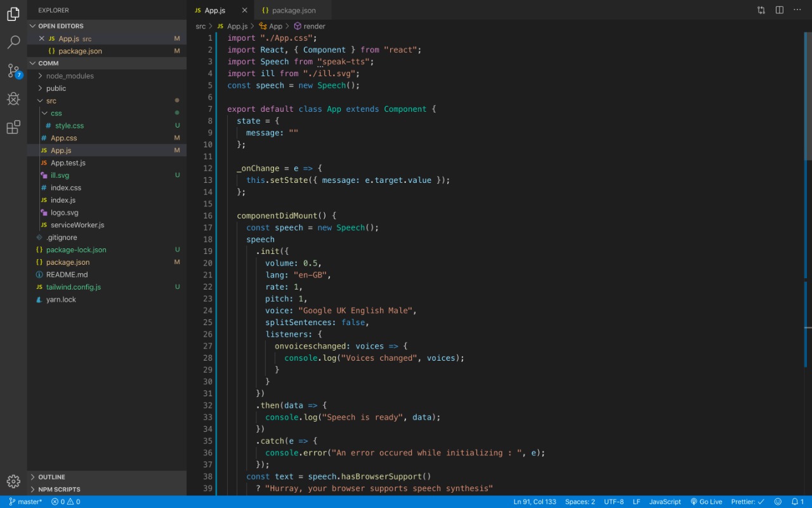Close the App.js editor tab
The image size is (812, 508).
[245, 10]
